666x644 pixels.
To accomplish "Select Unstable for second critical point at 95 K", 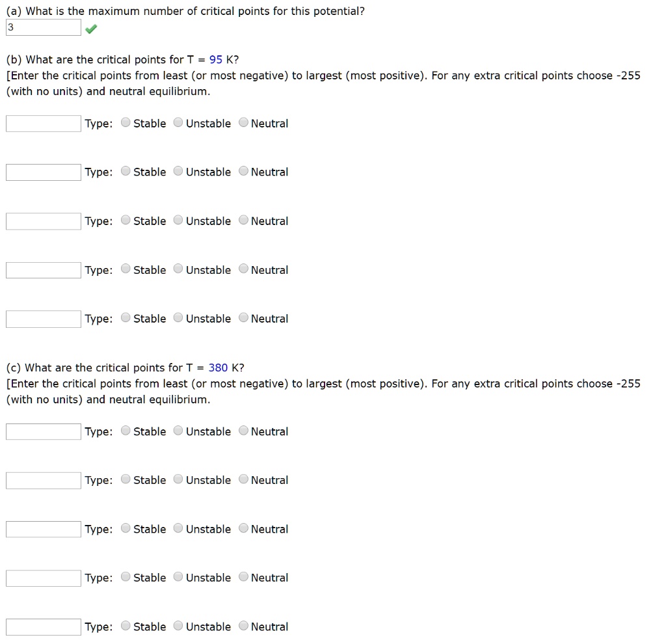I will (x=178, y=172).
